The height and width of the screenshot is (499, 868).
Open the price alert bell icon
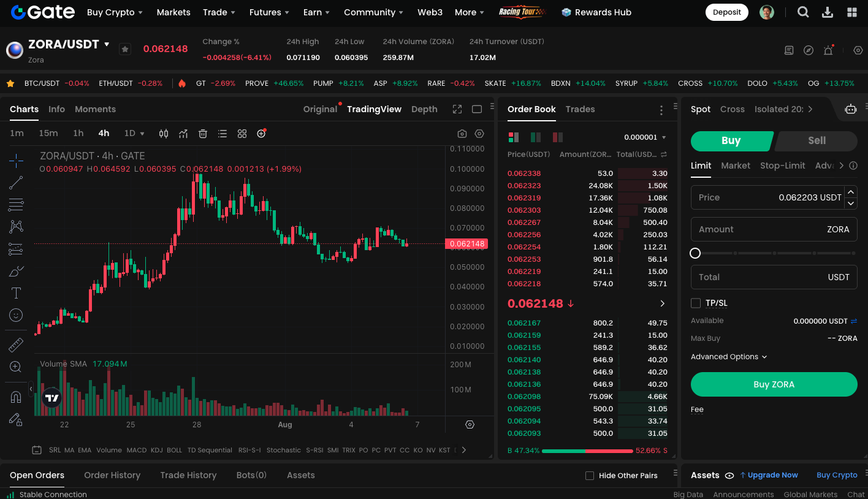point(828,50)
